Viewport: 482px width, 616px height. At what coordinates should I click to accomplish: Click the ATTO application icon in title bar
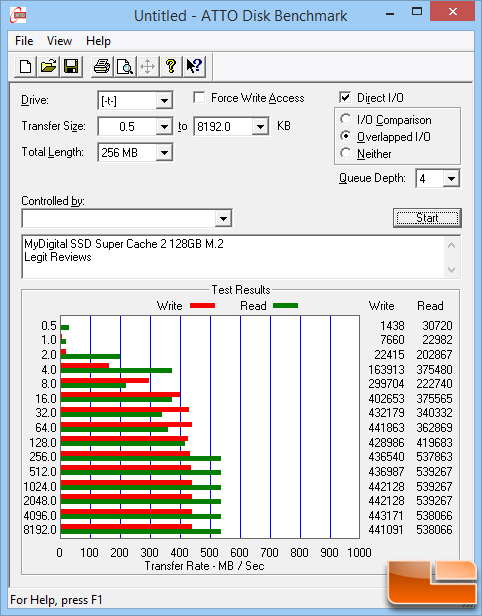click(x=17, y=15)
